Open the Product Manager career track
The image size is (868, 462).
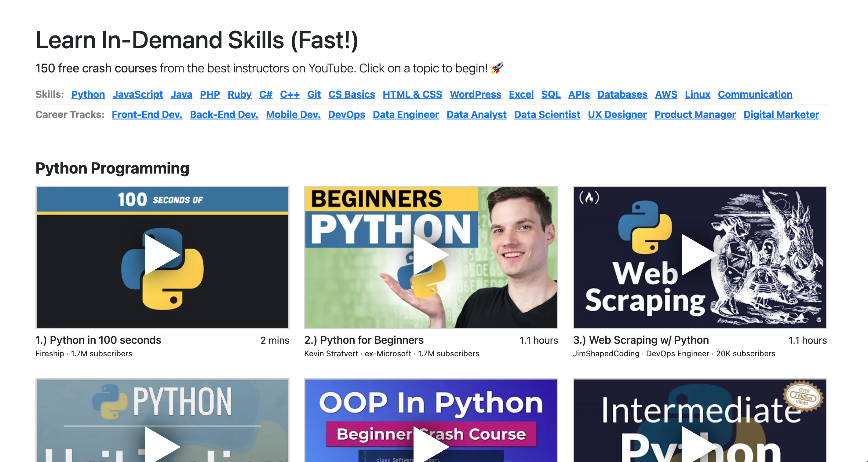(695, 115)
